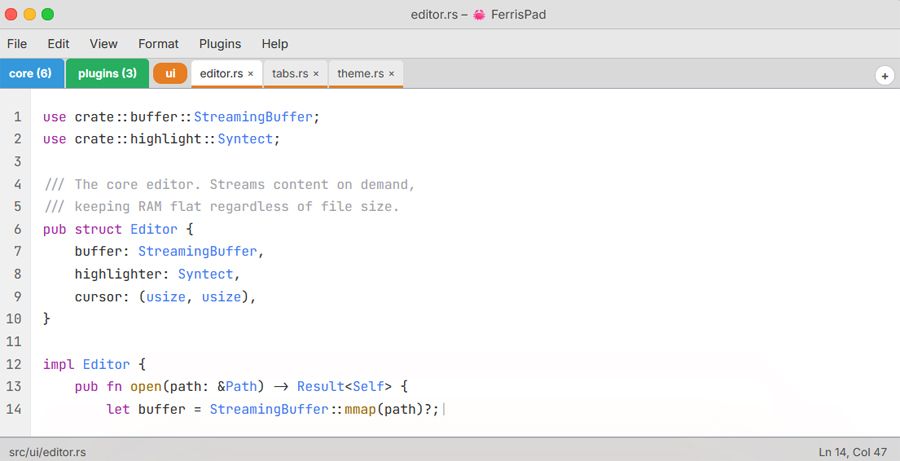The height and width of the screenshot is (461, 900).
Task: Click the yellow minimize window button
Action: click(x=29, y=14)
